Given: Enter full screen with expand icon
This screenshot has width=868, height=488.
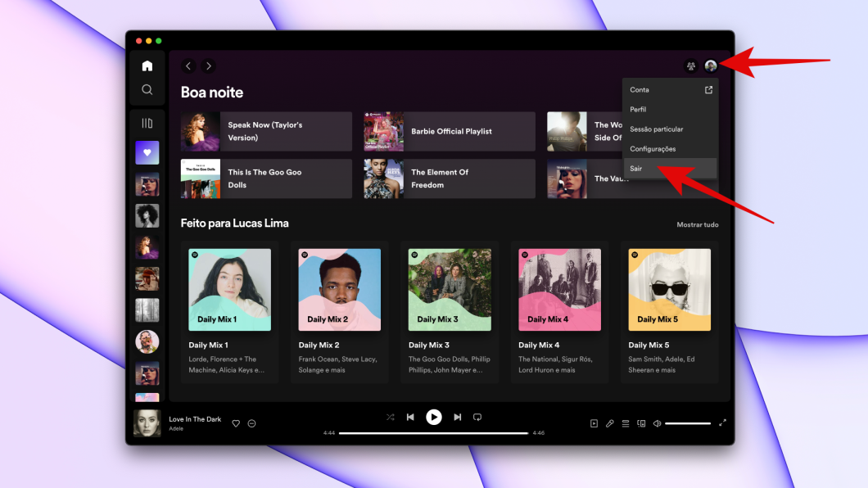Looking at the screenshot, I should point(722,422).
